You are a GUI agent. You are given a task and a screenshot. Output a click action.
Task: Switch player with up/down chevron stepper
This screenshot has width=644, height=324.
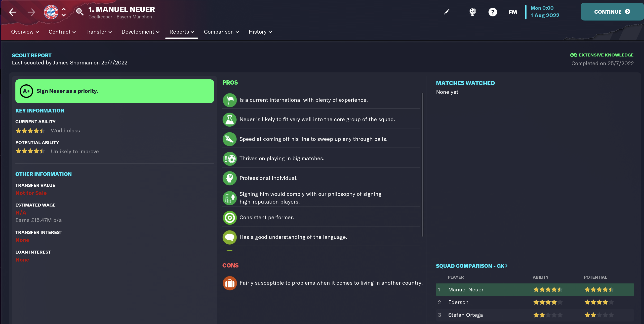(64, 12)
